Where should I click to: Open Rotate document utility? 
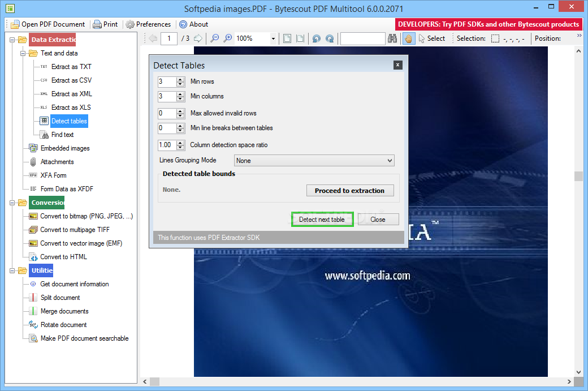63,325
